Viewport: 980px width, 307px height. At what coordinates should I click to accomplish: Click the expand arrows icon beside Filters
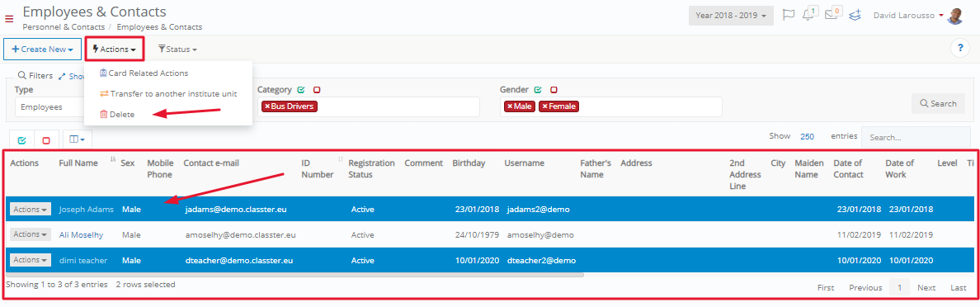click(x=62, y=76)
